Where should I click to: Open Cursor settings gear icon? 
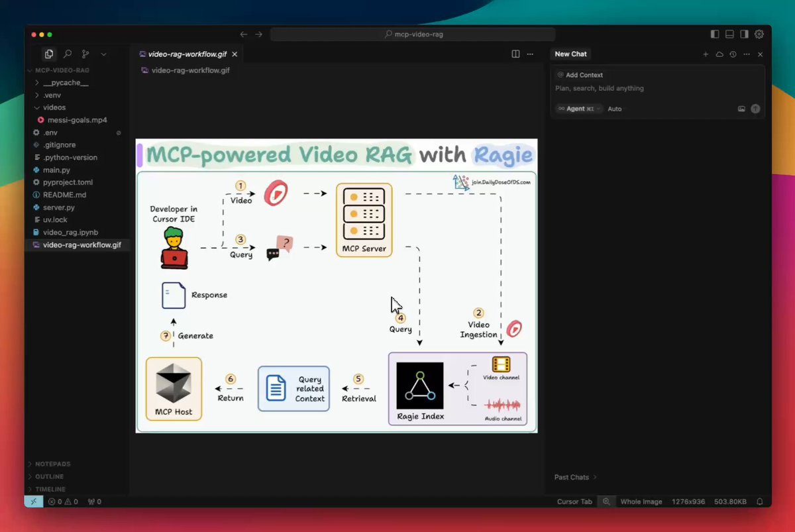759,34
